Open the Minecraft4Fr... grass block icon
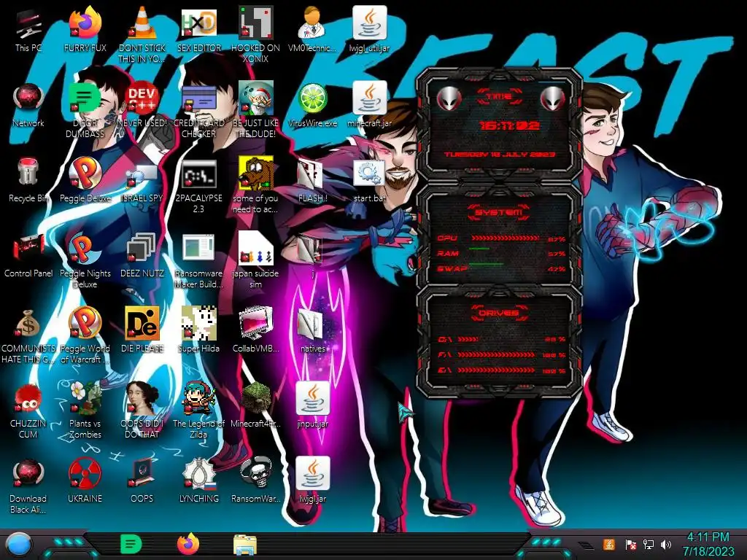747x560 pixels. (x=255, y=405)
